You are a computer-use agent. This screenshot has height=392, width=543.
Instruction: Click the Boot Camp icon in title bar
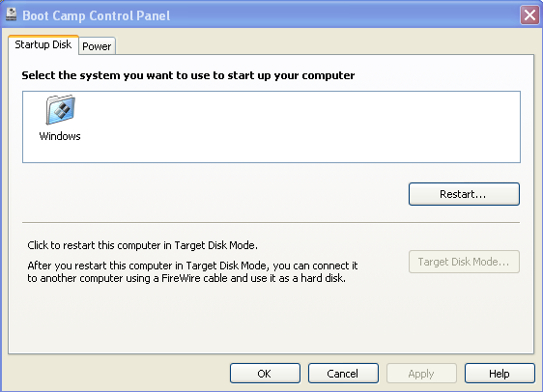(x=11, y=14)
